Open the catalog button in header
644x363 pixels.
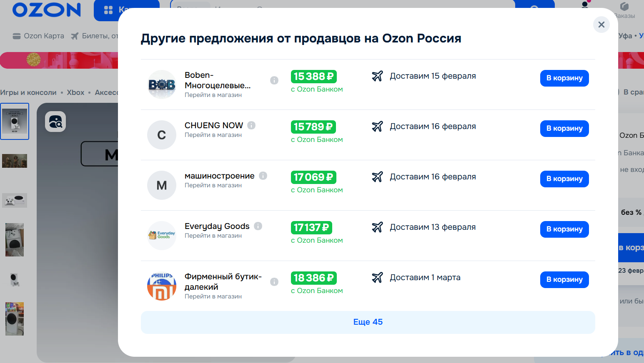pyautogui.click(x=126, y=10)
